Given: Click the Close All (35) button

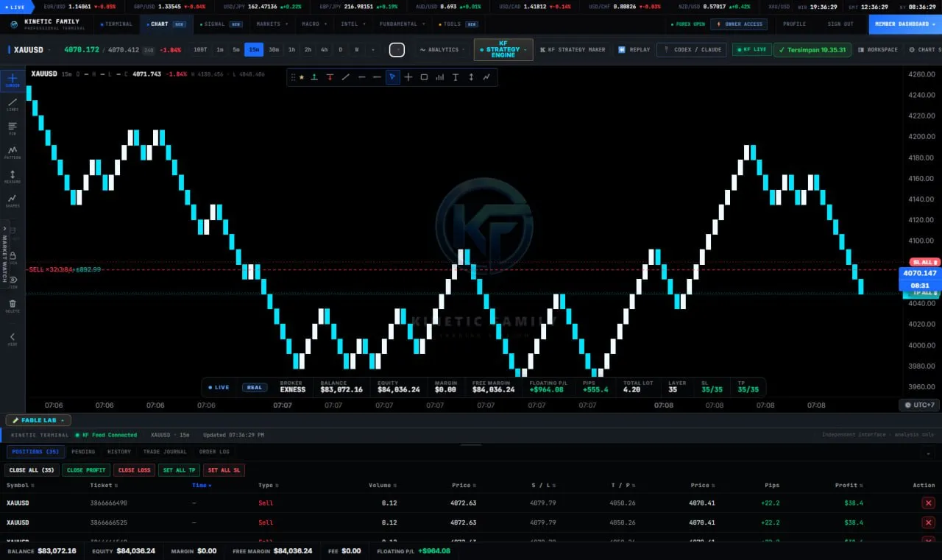Looking at the screenshot, I should 32,470.
